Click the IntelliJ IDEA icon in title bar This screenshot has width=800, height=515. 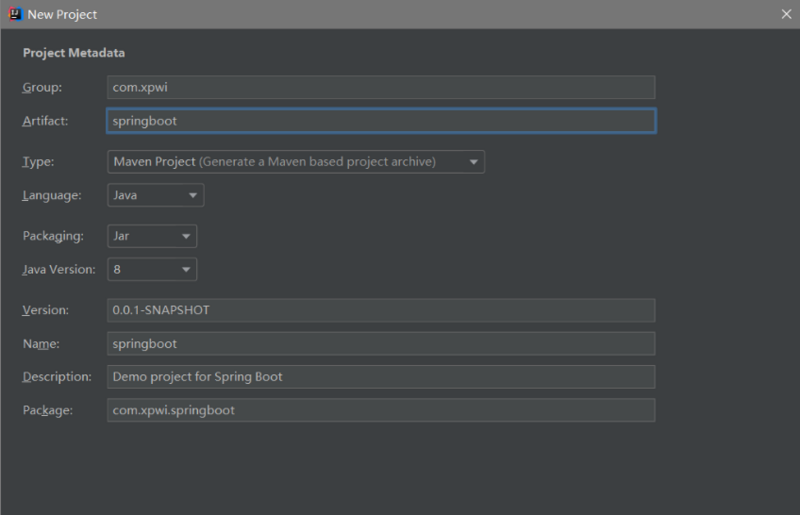[x=15, y=14]
